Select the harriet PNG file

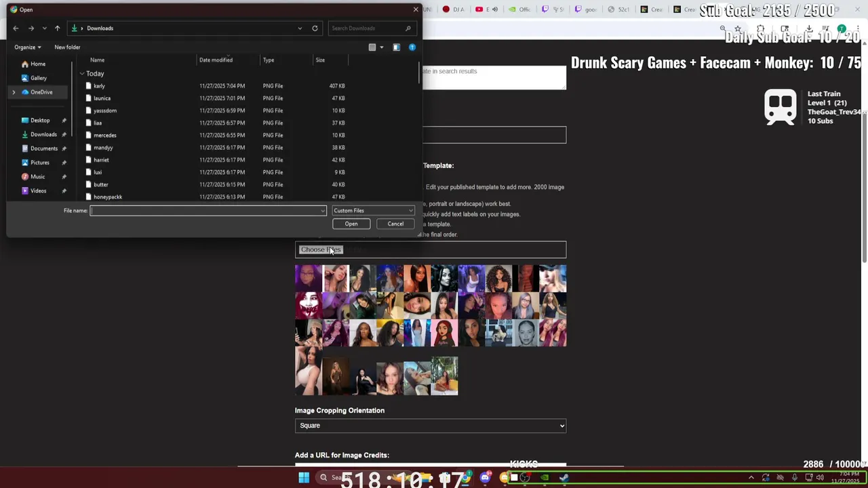pos(216,160)
